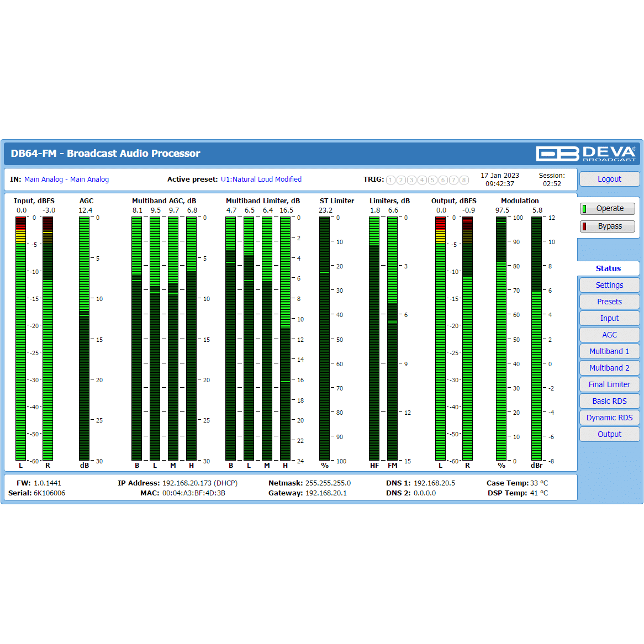Select trigger indicator number 3
This screenshot has width=644, height=644.
point(411,180)
